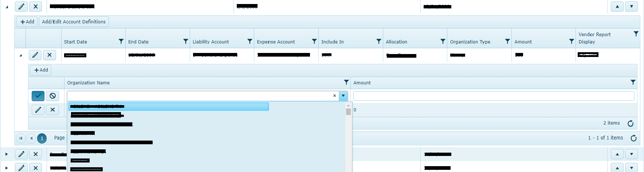Image resolution: width=644 pixels, height=172 pixels.
Task: Click the Add/Edit Account Definitions button
Action: tap(74, 22)
